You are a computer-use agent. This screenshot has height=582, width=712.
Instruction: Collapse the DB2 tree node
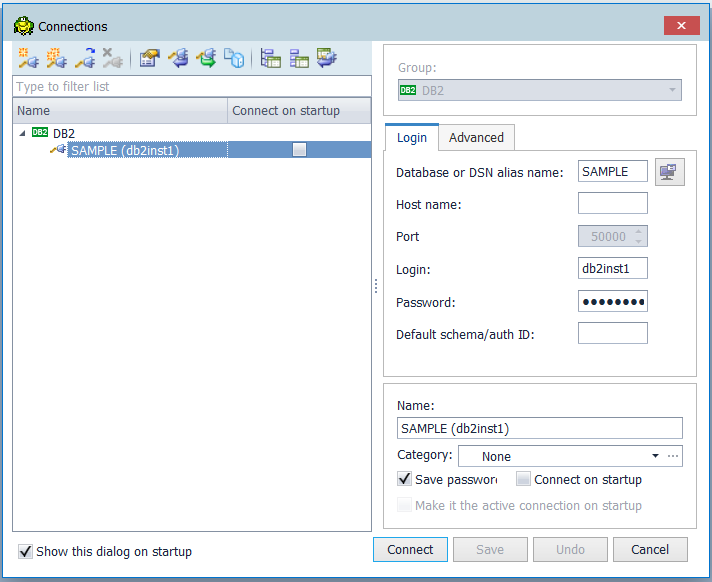coord(23,132)
